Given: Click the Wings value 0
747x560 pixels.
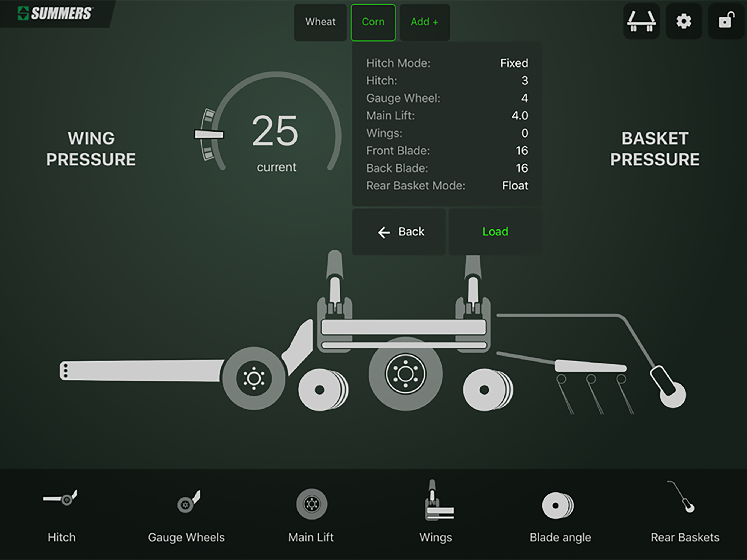Looking at the screenshot, I should coord(525,133).
